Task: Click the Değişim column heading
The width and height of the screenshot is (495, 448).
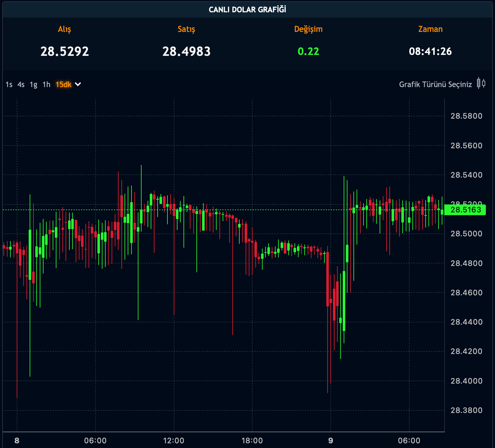Action: pos(308,29)
